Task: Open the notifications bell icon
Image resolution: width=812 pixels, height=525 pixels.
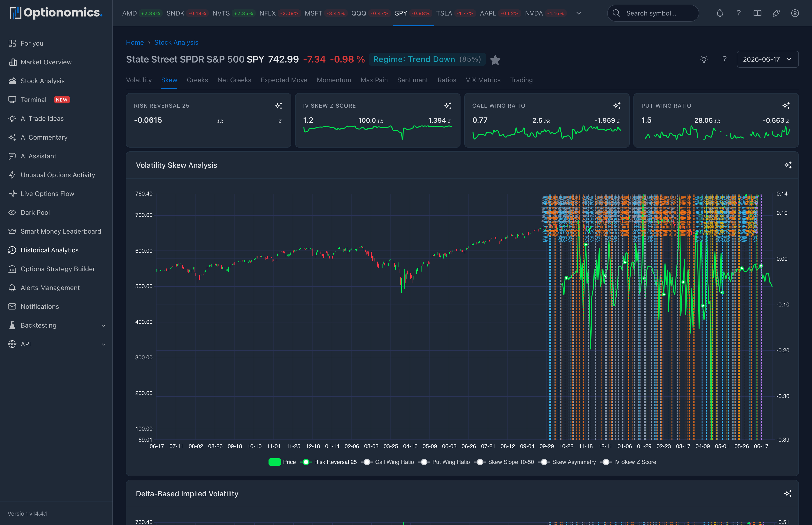Action: [720, 13]
